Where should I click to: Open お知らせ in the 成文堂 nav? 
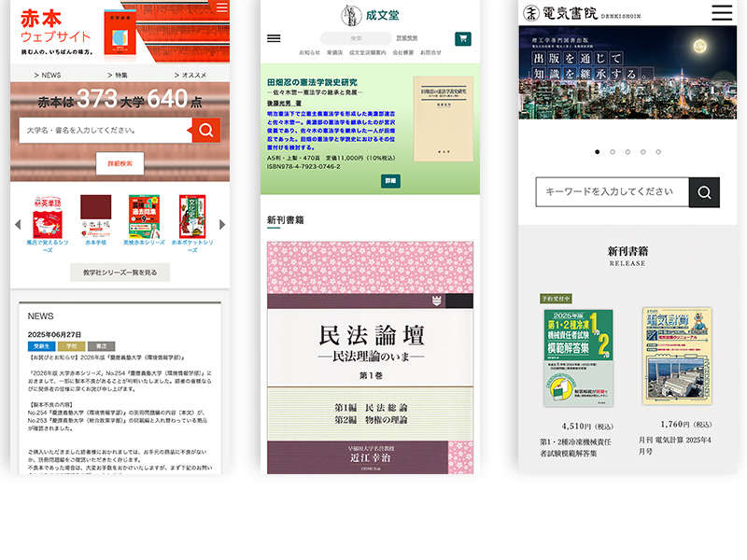(310, 52)
